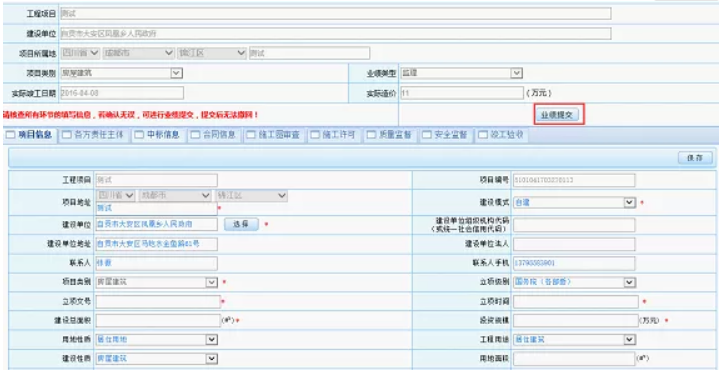Click 测试 text field in 项目所属地 row
This screenshot has height=373, width=721.
coord(309,53)
